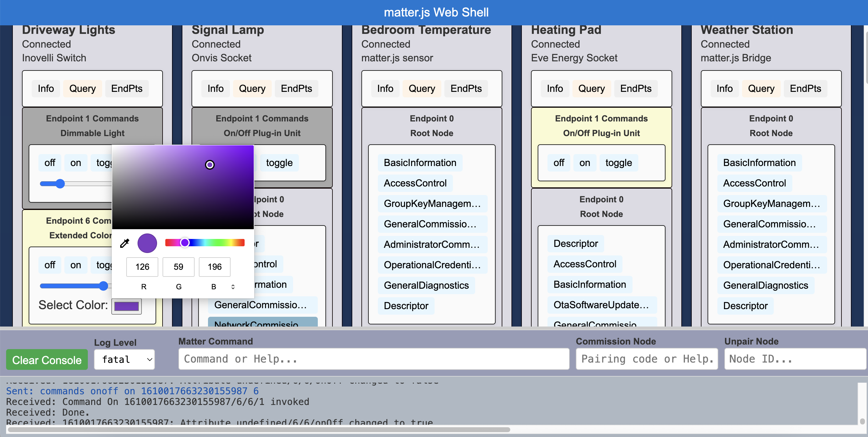Turn on Driveway Lights dimmable light
The height and width of the screenshot is (437, 868).
tap(75, 163)
